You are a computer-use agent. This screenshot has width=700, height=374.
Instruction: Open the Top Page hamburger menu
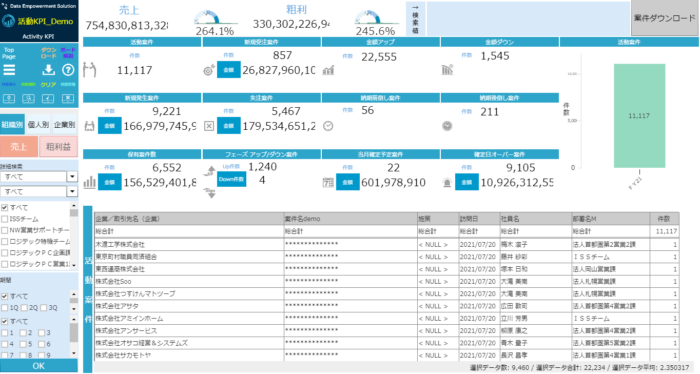pyautogui.click(x=9, y=70)
